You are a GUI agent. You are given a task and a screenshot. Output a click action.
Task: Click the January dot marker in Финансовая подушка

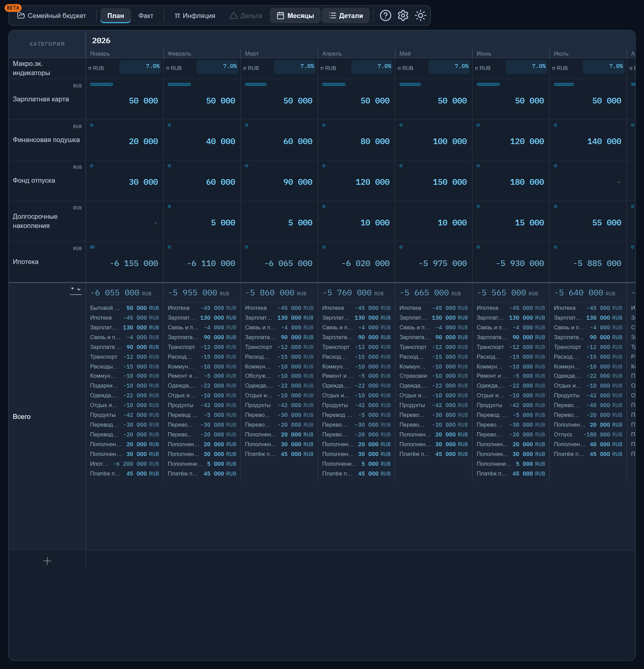pyautogui.click(x=92, y=125)
